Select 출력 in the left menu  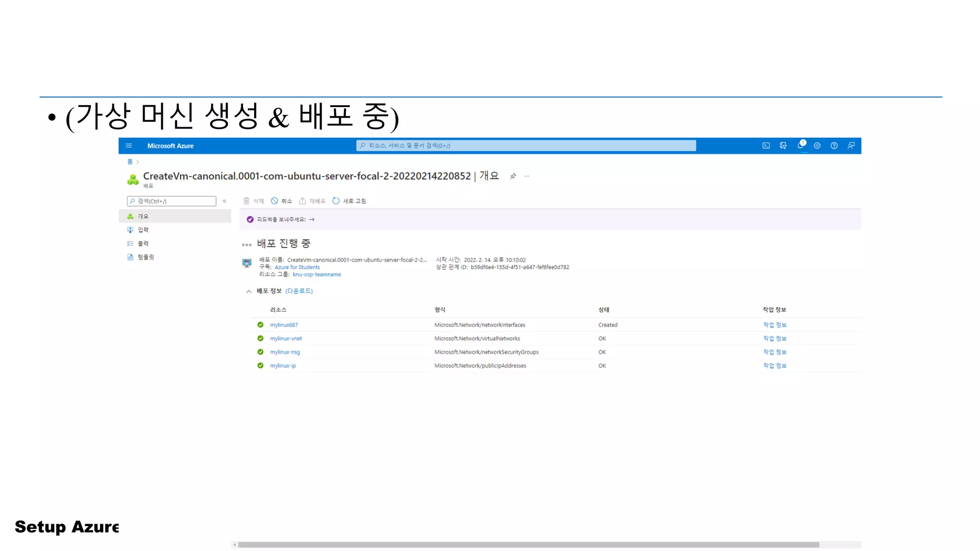coord(175,243)
